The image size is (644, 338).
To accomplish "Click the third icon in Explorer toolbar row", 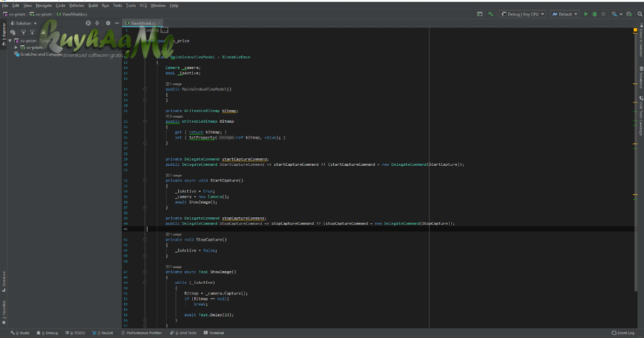I will 33,32.
